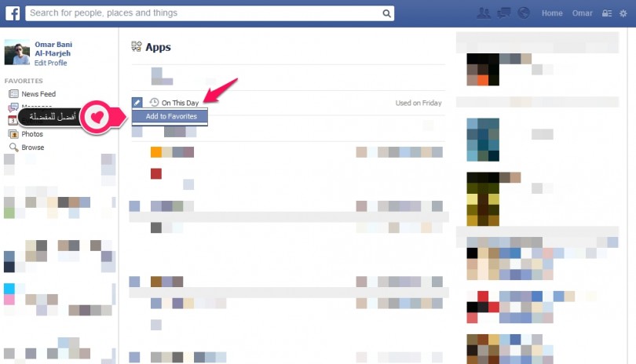The image size is (636, 364).
Task: Click the Edit Profile link
Action: [x=51, y=63]
